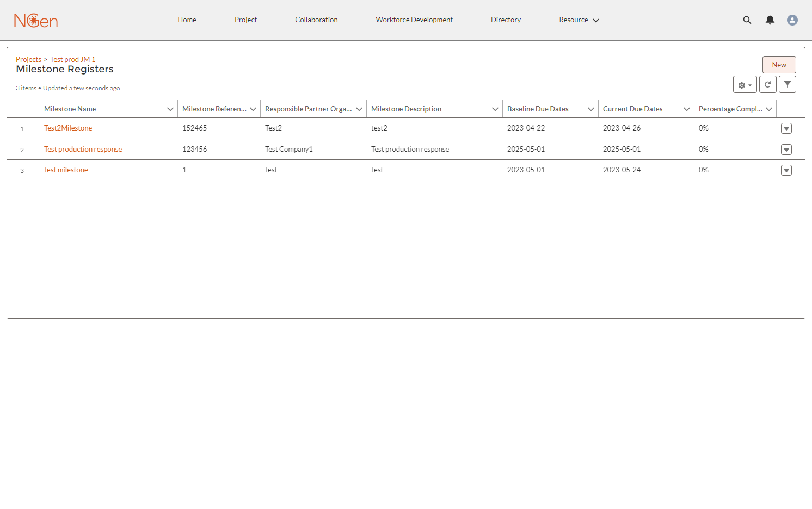Image resolution: width=812 pixels, height=509 pixels.
Task: Open Responsible Partner Organization column chevron
Action: point(359,109)
